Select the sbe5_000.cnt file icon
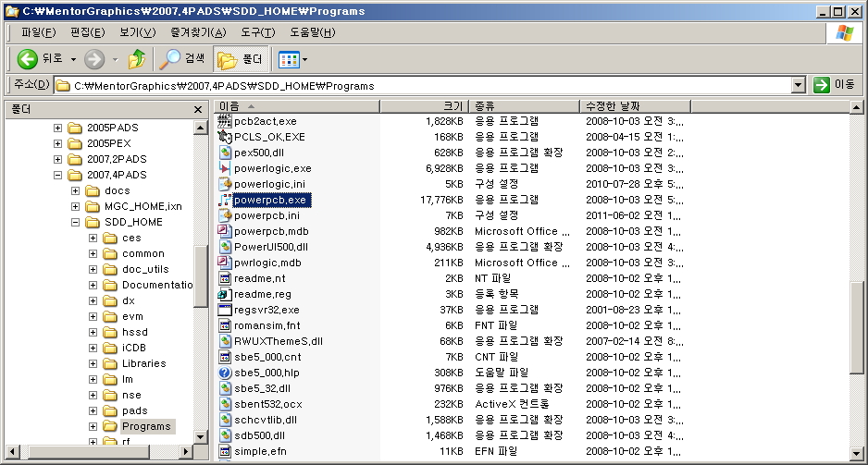The height and width of the screenshot is (465, 868). [x=224, y=357]
